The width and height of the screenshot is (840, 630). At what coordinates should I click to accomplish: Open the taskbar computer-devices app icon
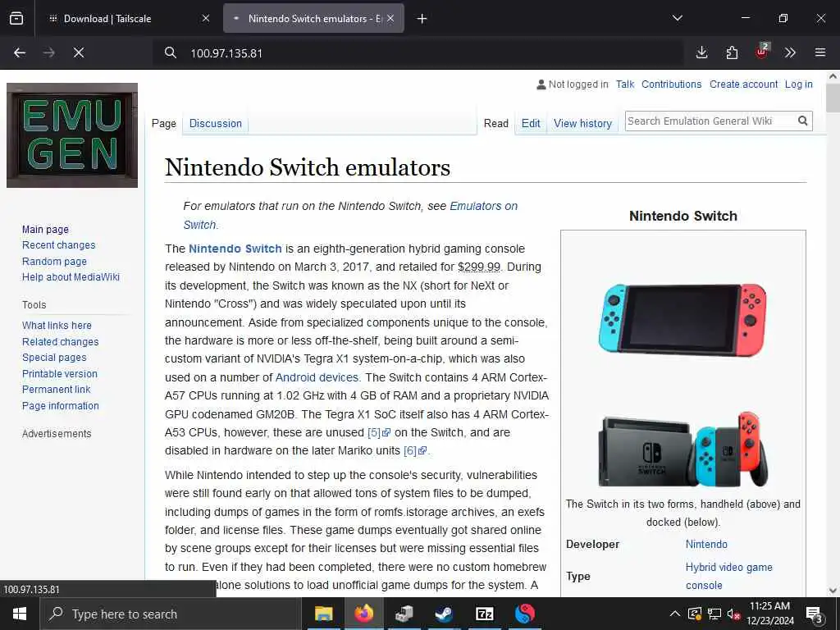coord(404,614)
